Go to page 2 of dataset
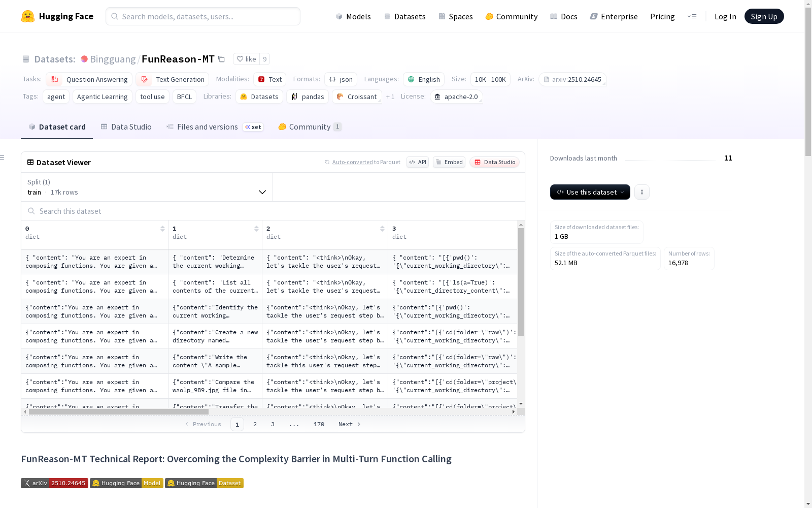This screenshot has width=812, height=508. pyautogui.click(x=255, y=424)
